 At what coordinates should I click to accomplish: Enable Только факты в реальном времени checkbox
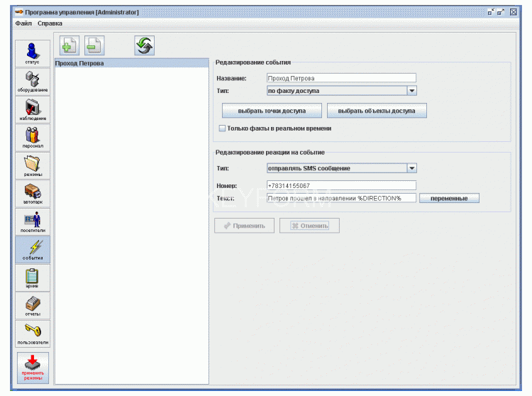pyautogui.click(x=222, y=128)
